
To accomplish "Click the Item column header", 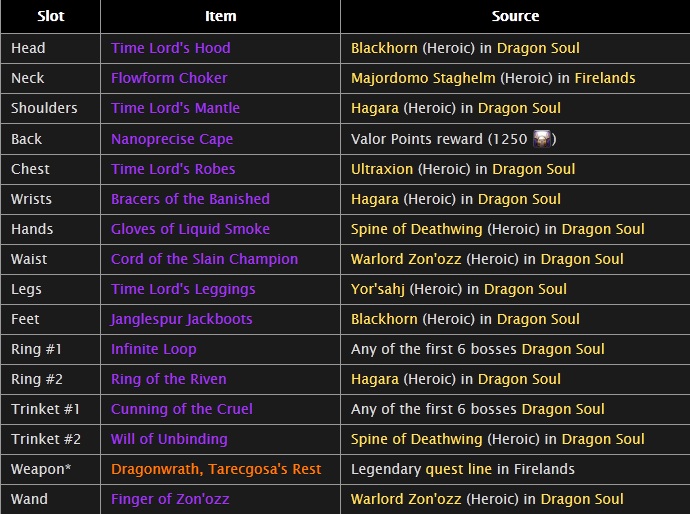I will pos(220,16).
